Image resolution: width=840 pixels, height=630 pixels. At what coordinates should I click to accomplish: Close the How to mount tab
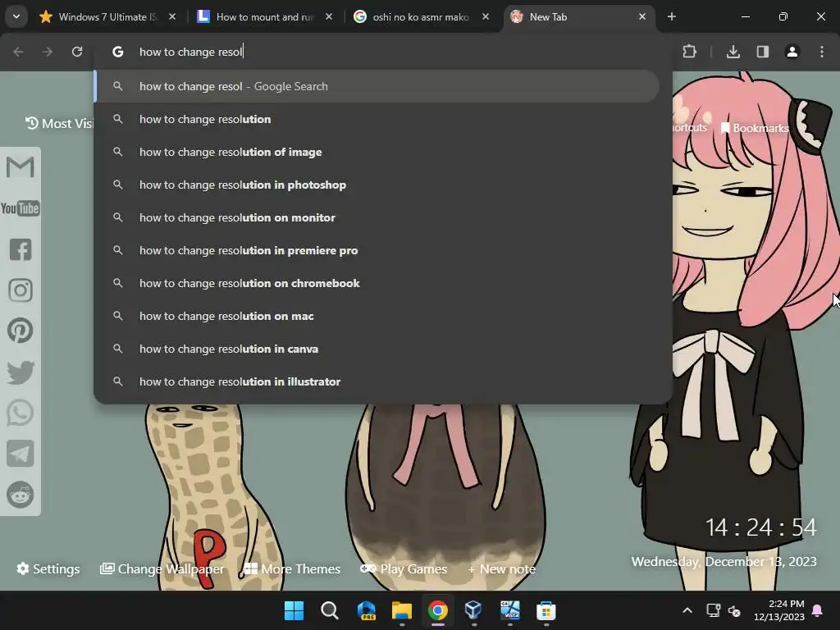329,16
